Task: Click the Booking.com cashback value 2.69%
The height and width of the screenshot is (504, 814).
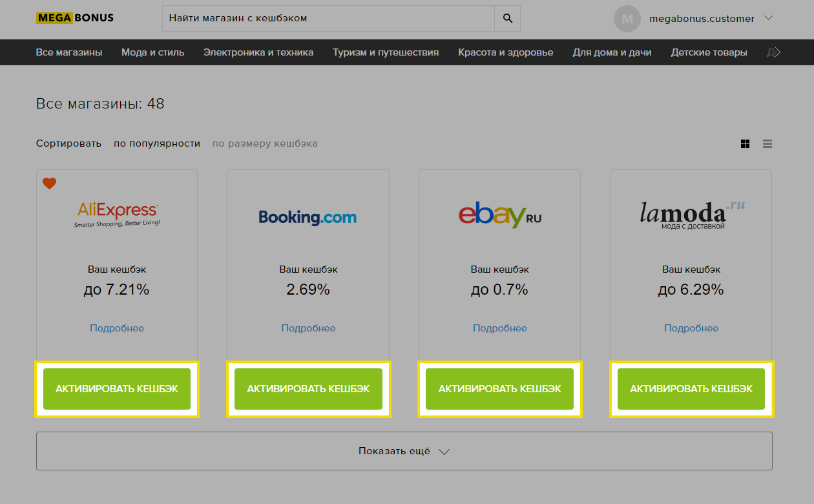Action: (308, 289)
